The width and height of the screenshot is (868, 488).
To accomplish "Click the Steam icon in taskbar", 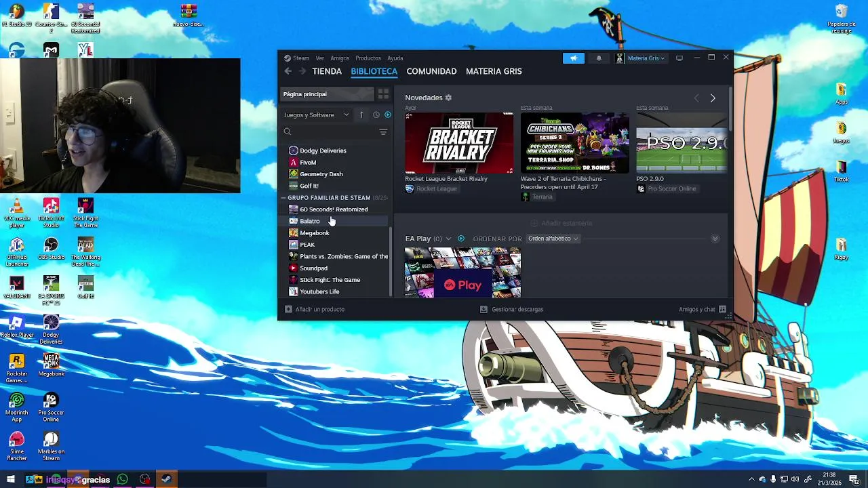I will [x=166, y=479].
